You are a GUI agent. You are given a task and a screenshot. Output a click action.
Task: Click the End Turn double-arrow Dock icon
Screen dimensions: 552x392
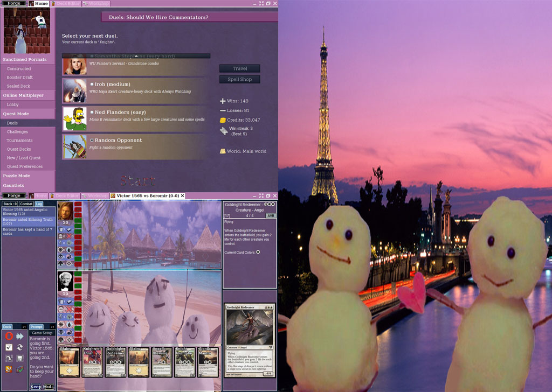coord(20,336)
